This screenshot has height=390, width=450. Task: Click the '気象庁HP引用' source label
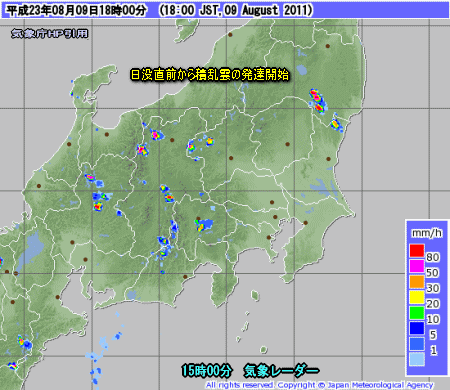point(50,33)
